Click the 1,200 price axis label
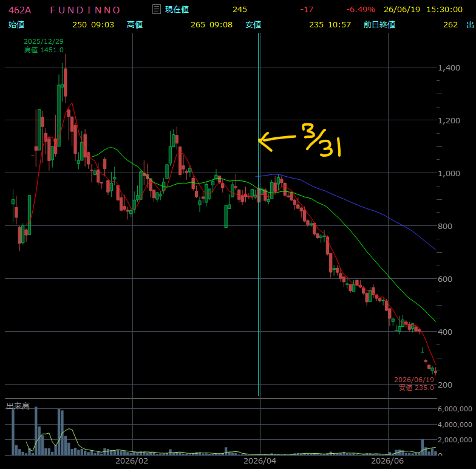Screen dimensions: 476x469 coord(449,120)
